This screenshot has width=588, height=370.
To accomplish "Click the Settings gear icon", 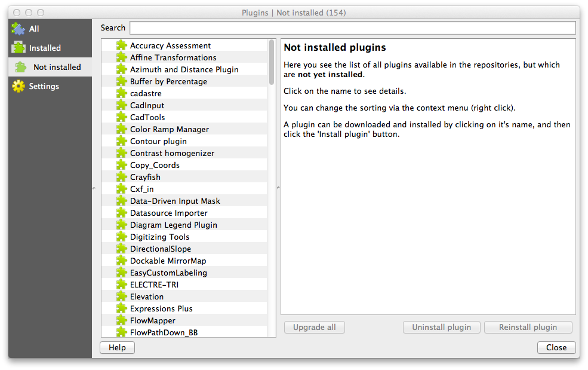I will coord(18,86).
